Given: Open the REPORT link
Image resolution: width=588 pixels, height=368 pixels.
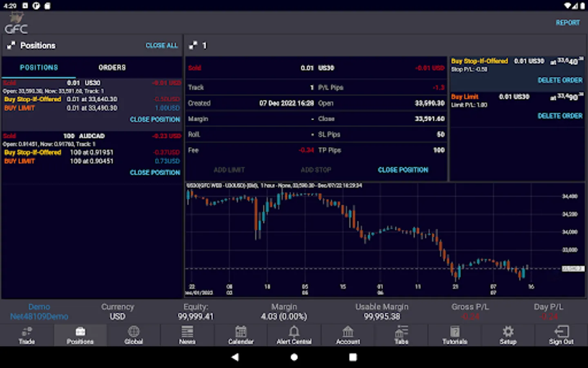Looking at the screenshot, I should [x=568, y=22].
